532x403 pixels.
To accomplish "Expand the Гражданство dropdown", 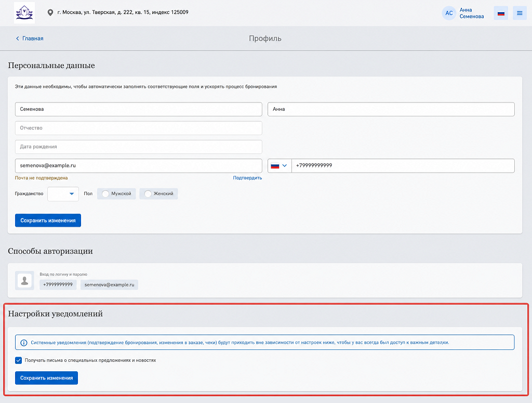I will click(x=63, y=194).
